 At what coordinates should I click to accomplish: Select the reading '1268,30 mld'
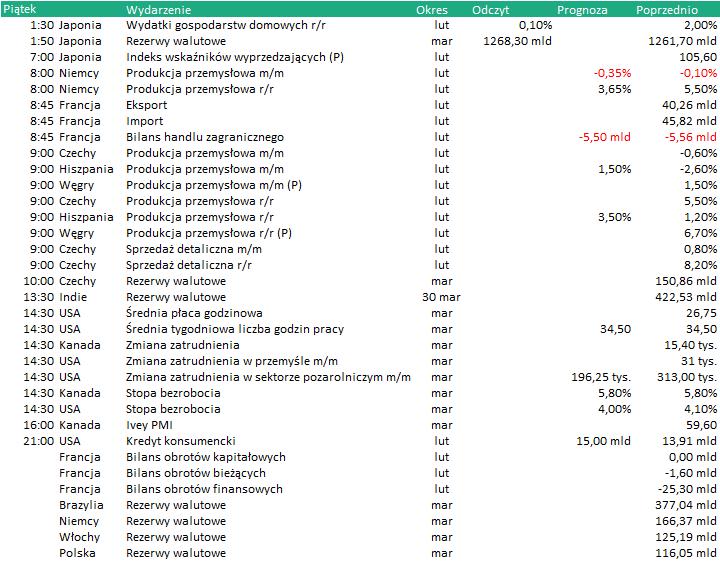tap(518, 41)
